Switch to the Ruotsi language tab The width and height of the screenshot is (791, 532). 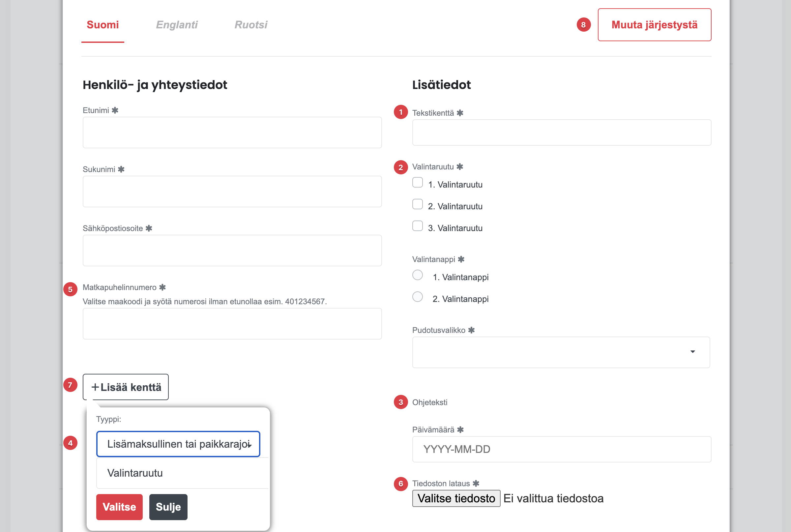(251, 25)
